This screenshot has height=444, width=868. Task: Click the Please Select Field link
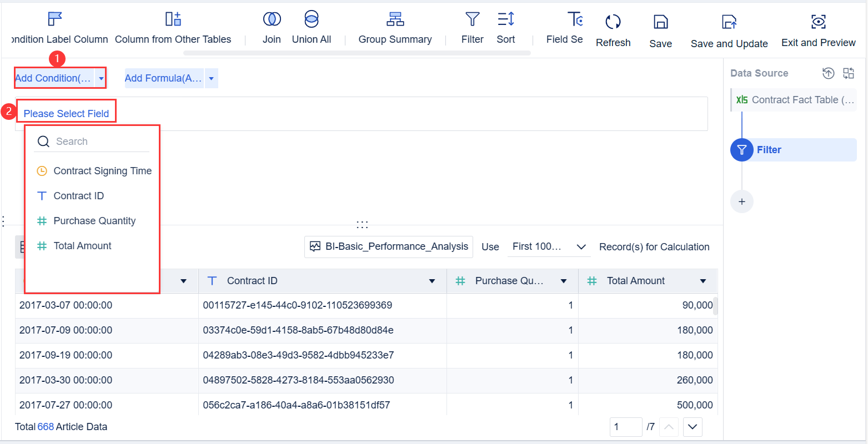coord(66,114)
